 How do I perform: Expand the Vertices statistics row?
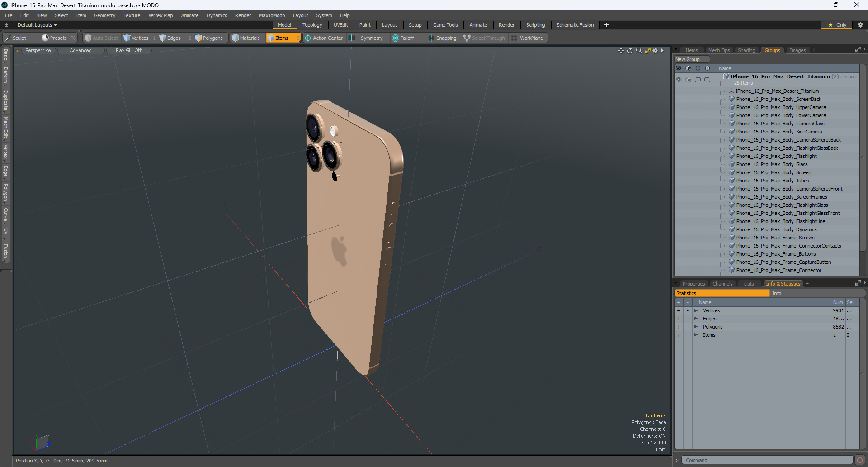[x=696, y=310]
